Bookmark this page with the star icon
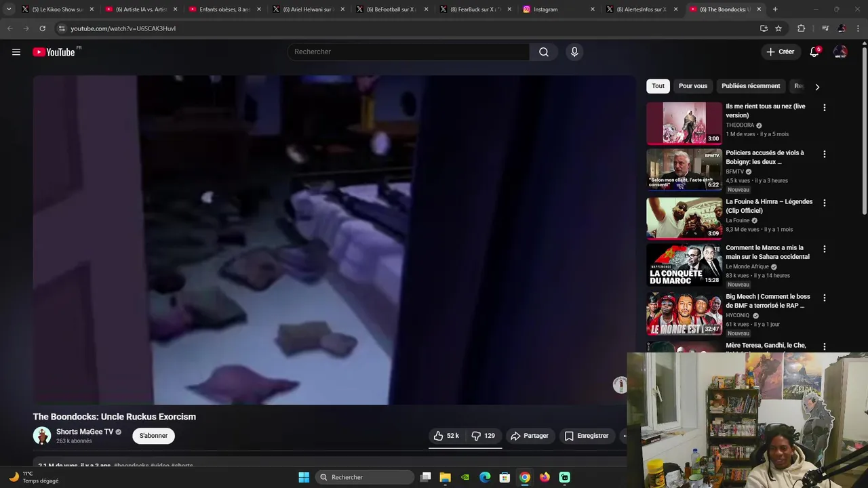Screen dimensions: 868x488 778,28
